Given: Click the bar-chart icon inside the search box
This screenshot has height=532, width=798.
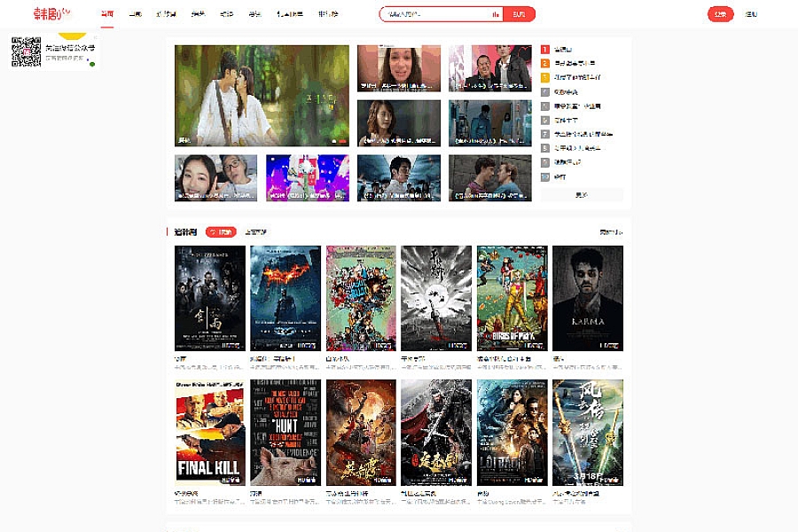Looking at the screenshot, I should click(x=495, y=14).
